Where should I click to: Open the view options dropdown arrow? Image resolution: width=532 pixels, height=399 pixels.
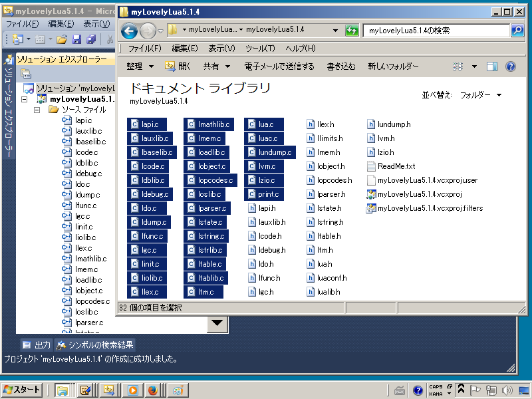(x=474, y=66)
